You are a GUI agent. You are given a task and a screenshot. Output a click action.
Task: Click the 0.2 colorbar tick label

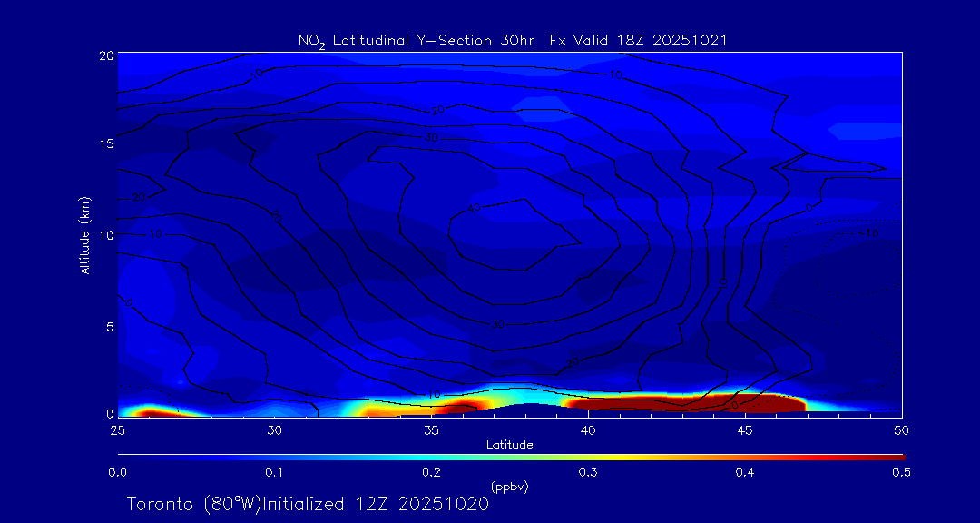(x=431, y=472)
